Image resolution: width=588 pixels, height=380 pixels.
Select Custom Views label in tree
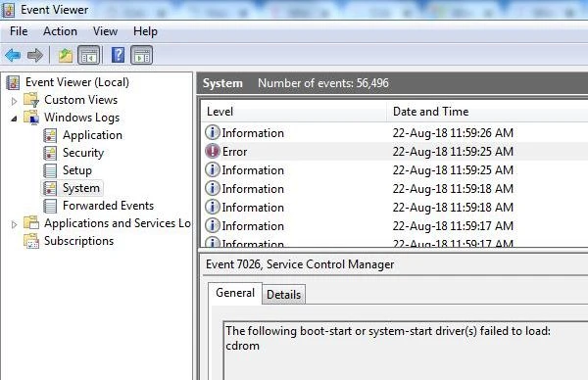pos(81,100)
